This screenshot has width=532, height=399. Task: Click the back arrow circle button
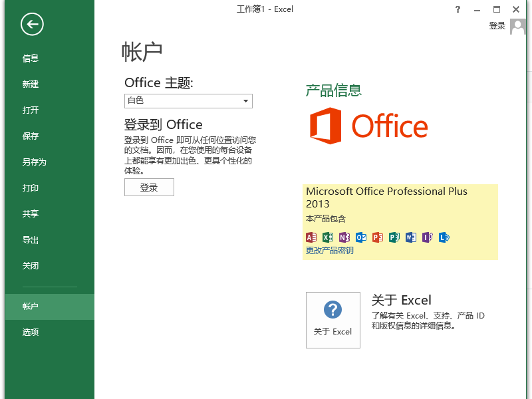point(32,24)
